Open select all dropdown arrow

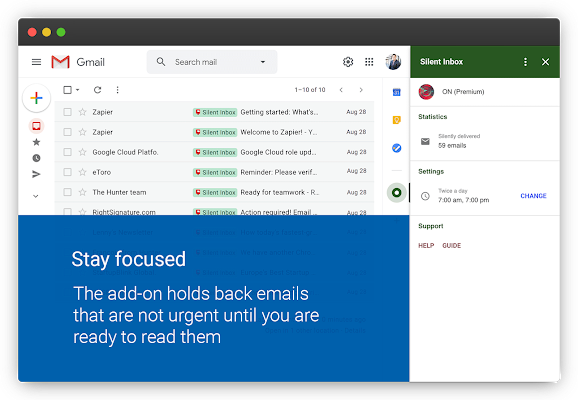pyautogui.click(x=77, y=90)
